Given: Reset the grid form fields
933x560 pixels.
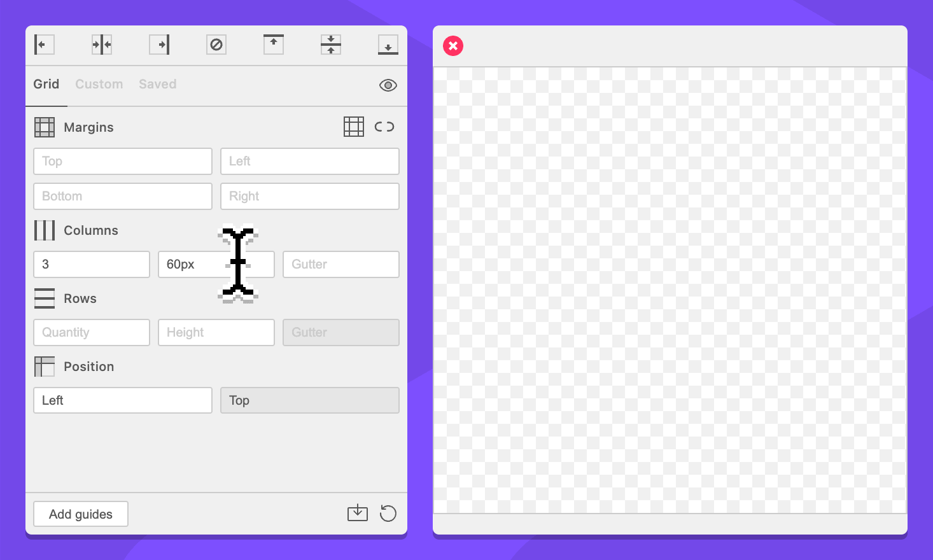Looking at the screenshot, I should 388,513.
